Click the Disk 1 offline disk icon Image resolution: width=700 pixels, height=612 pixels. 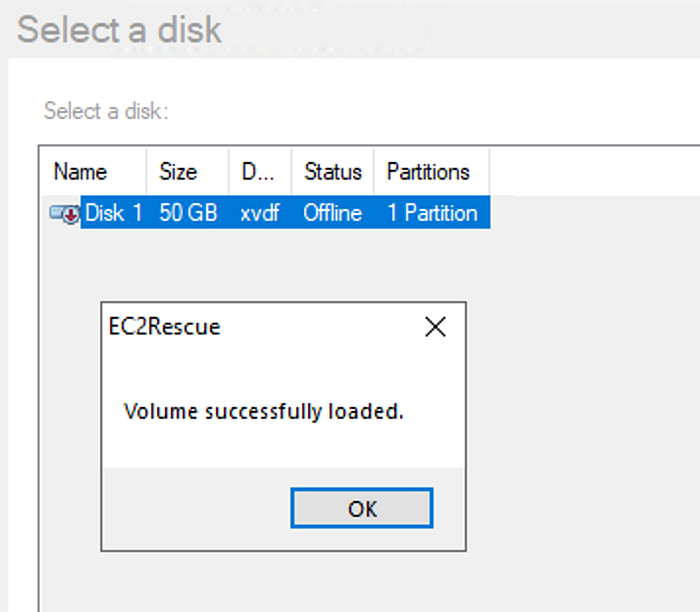click(x=65, y=213)
